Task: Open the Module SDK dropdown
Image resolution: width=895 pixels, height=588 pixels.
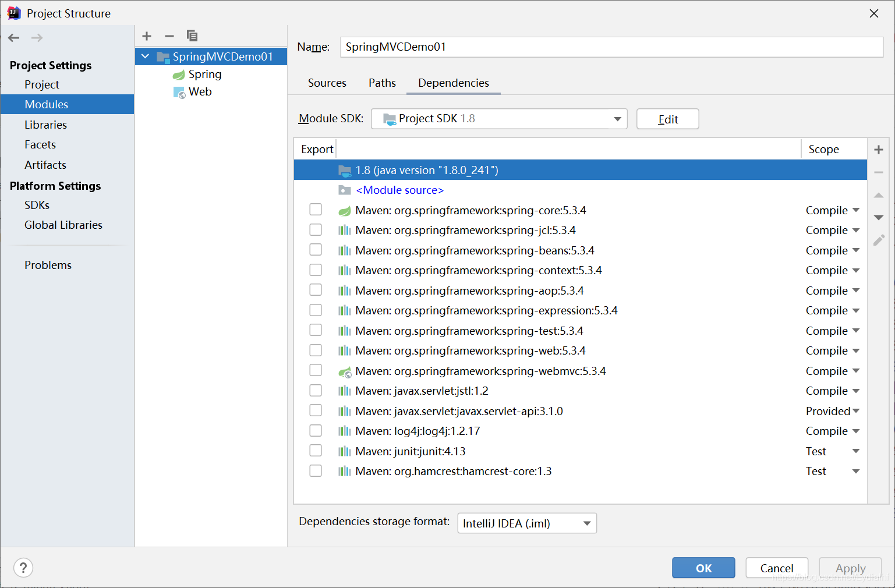Action: pyautogui.click(x=499, y=119)
